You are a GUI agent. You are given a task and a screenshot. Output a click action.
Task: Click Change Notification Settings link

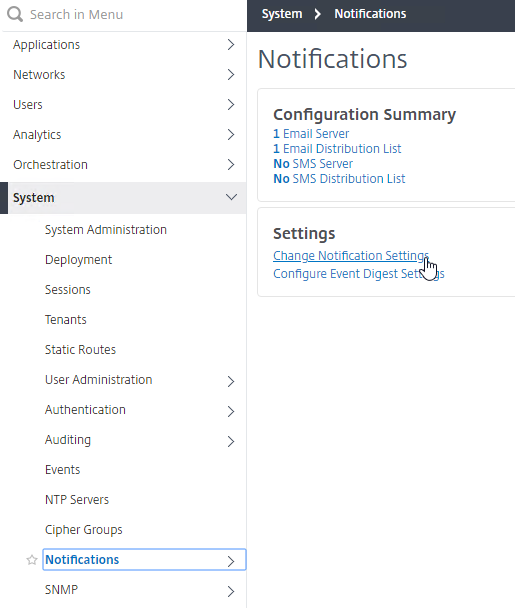(x=351, y=256)
